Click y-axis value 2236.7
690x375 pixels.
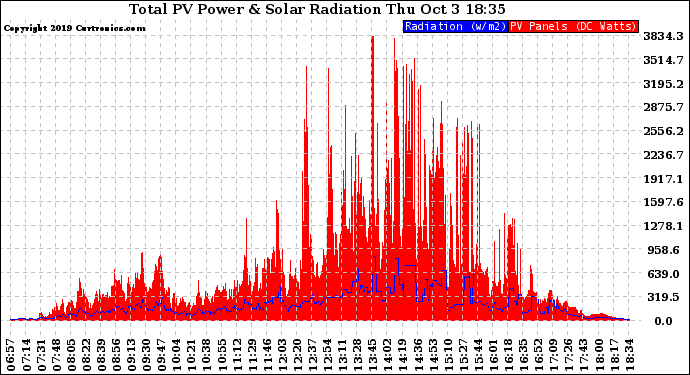click(x=663, y=155)
